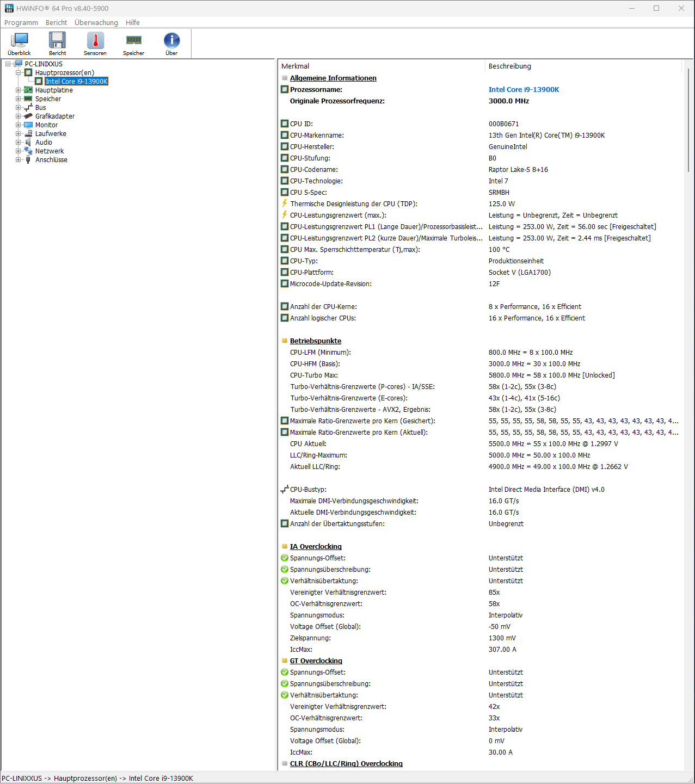Click the Speicher RAM icon in tree

click(28, 98)
